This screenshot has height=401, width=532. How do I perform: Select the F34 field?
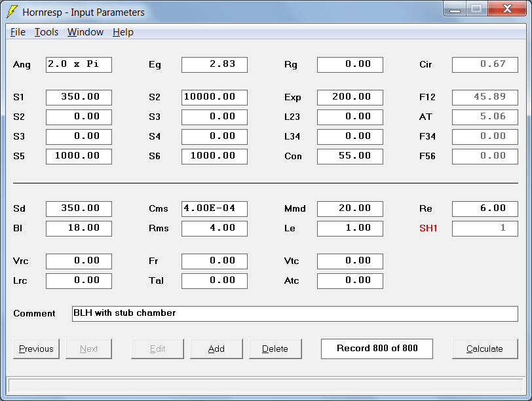click(x=485, y=137)
